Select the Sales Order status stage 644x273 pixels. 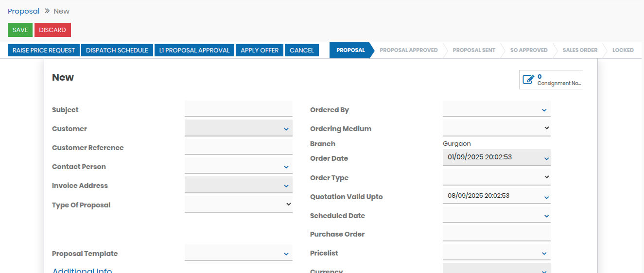[579, 51]
